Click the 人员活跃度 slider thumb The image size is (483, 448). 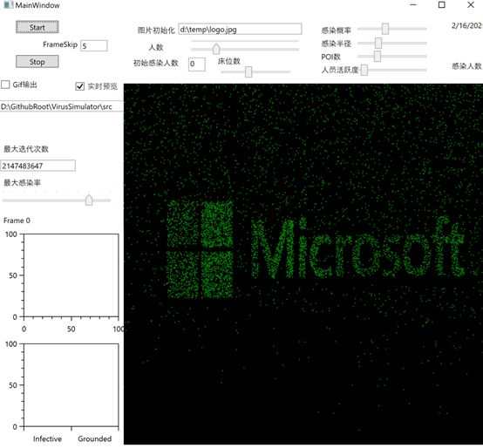click(x=364, y=70)
